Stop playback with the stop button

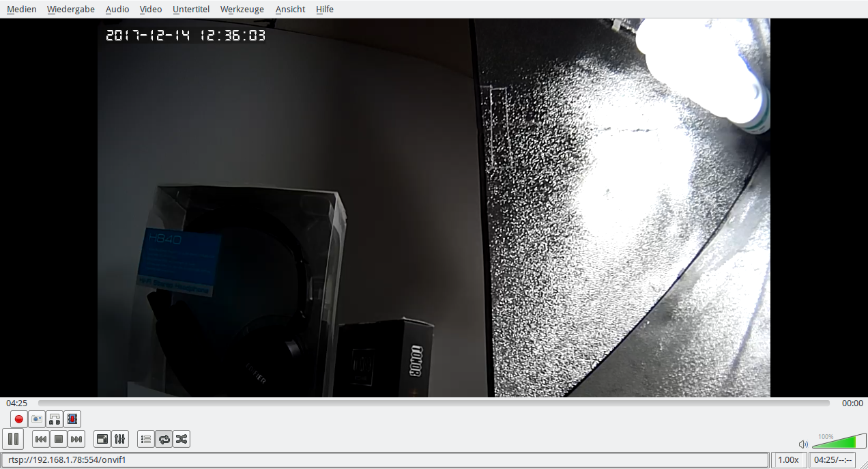(x=59, y=439)
